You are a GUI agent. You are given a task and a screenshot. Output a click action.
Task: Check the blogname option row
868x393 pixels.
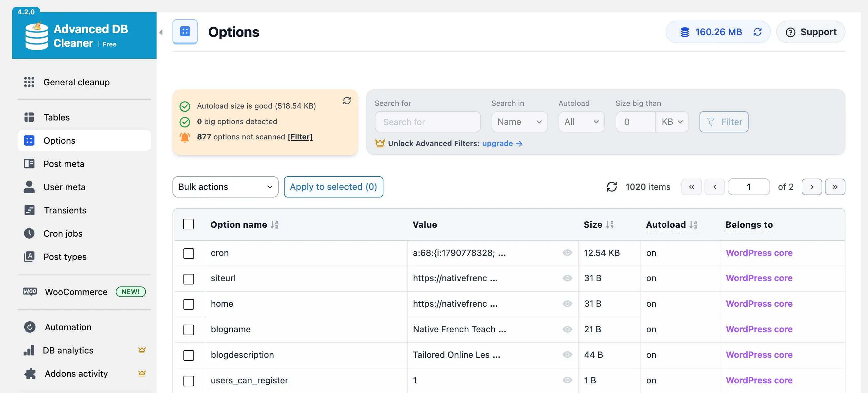coord(189,330)
